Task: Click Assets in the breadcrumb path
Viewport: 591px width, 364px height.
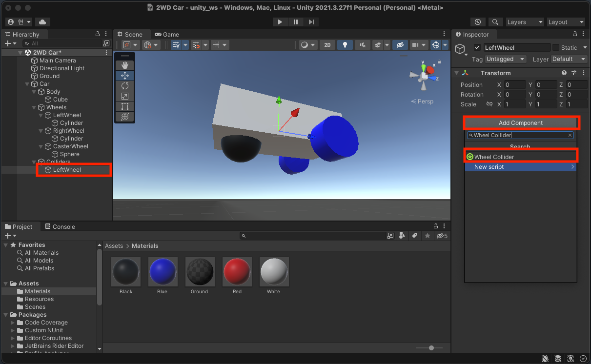Action: [114, 246]
